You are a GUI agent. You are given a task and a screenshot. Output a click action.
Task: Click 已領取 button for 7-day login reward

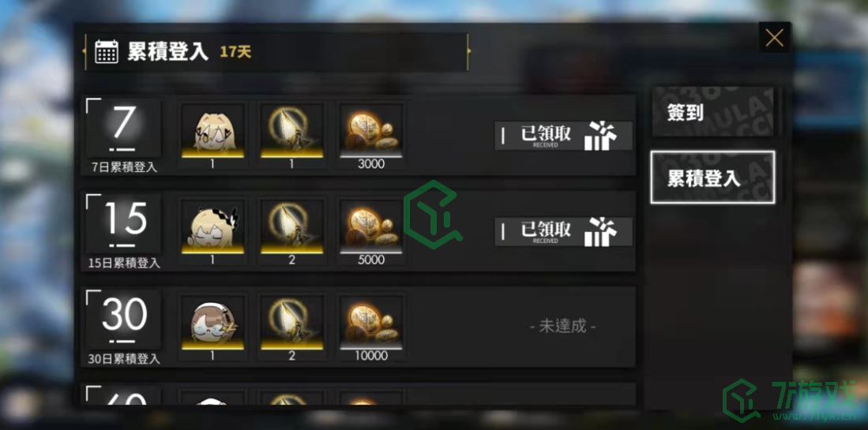coord(564,136)
